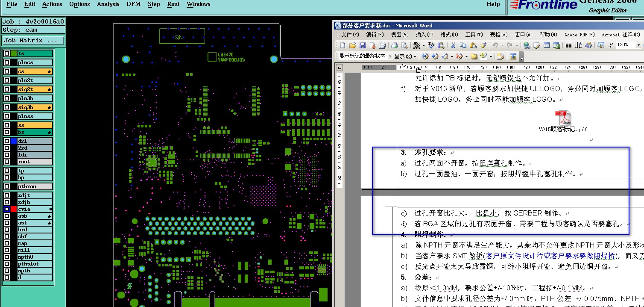This screenshot has width=644, height=307.
Task: Click the Open folder icon in Word
Action: point(353,45)
